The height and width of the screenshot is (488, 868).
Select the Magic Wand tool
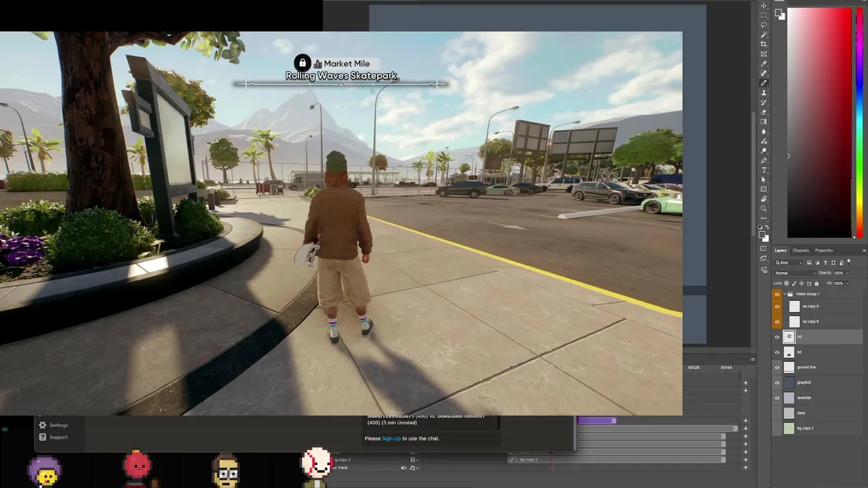(x=764, y=34)
